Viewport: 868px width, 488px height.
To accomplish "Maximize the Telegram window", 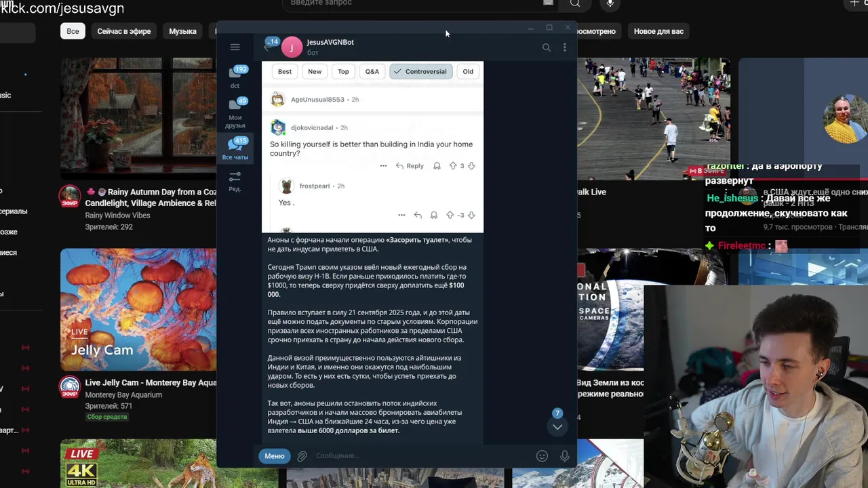I will [549, 28].
